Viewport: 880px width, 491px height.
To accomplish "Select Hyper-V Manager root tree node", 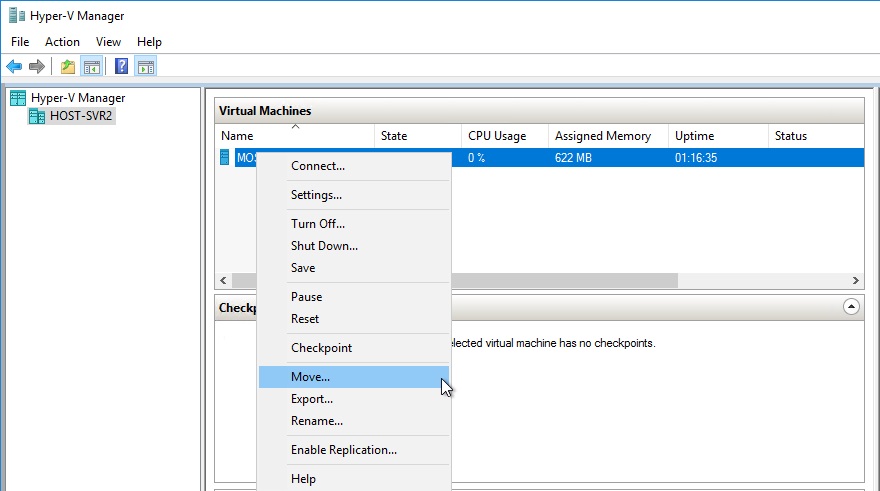I will 77,98.
